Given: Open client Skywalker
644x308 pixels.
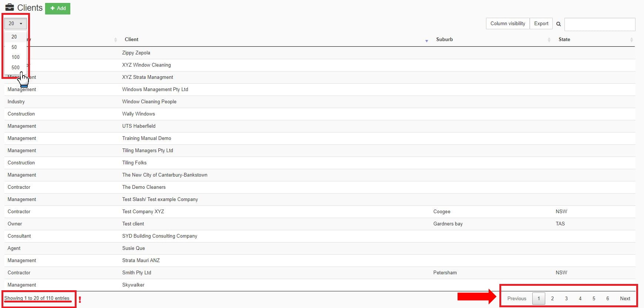Looking at the screenshot, I should point(133,285).
